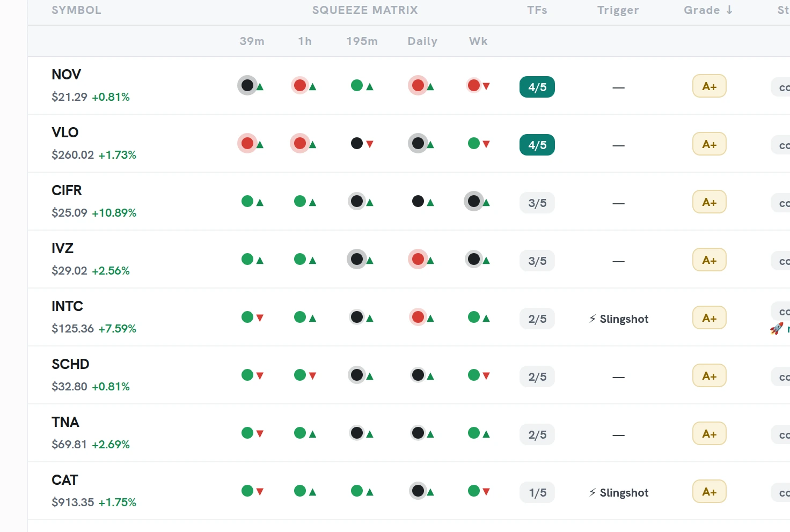This screenshot has height=532, width=790.
Task: Click SCHD 1h green squeeze dot
Action: pos(300,375)
